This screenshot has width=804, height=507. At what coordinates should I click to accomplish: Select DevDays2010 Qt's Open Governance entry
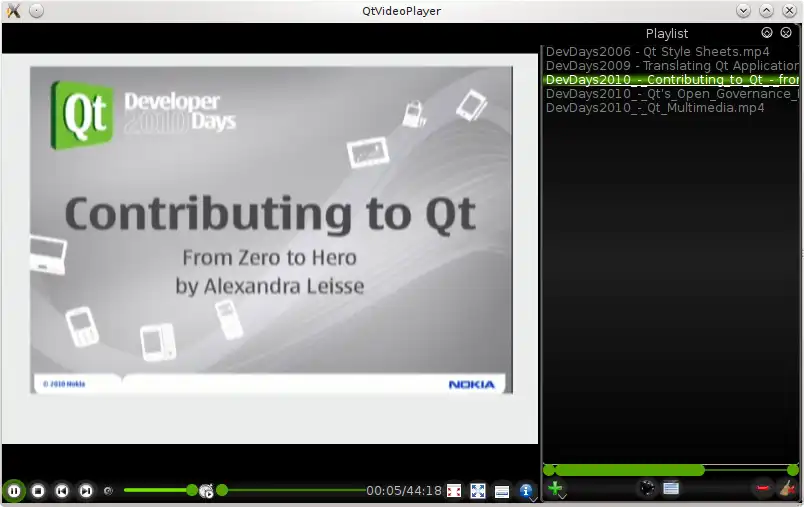click(x=670, y=94)
